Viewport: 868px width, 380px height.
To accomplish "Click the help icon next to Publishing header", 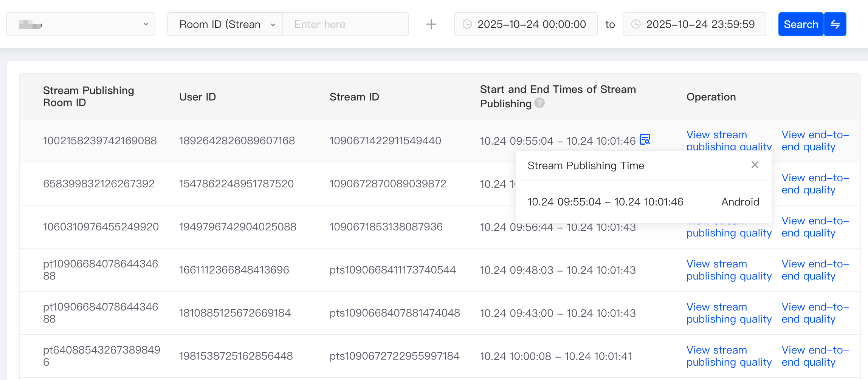I will coord(539,103).
